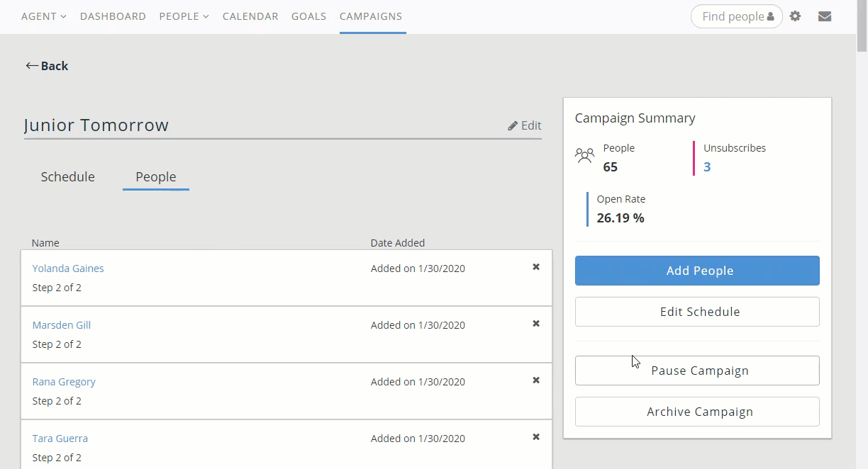Navigate to Goals in top menu
The height and width of the screenshot is (469, 868).
tap(308, 16)
